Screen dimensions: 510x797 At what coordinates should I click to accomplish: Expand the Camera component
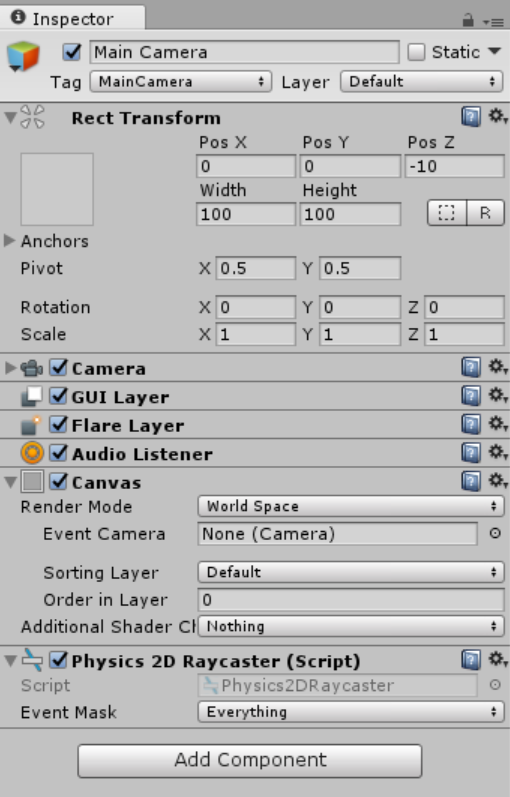point(10,367)
